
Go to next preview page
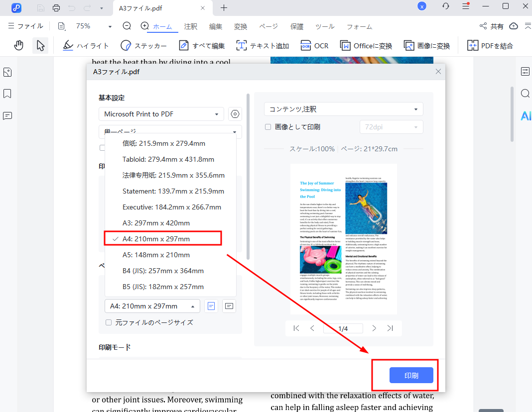pyautogui.click(x=374, y=328)
